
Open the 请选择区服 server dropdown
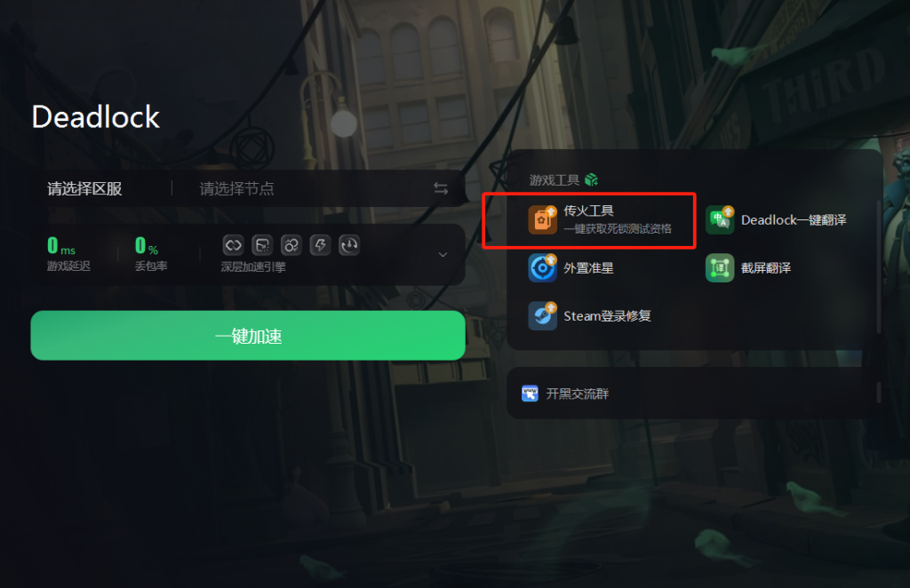click(84, 188)
